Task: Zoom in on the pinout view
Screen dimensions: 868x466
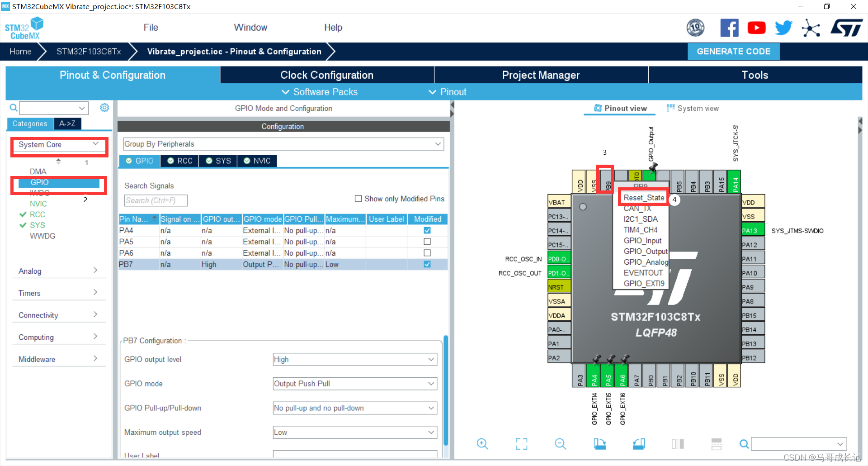Action: click(x=482, y=444)
